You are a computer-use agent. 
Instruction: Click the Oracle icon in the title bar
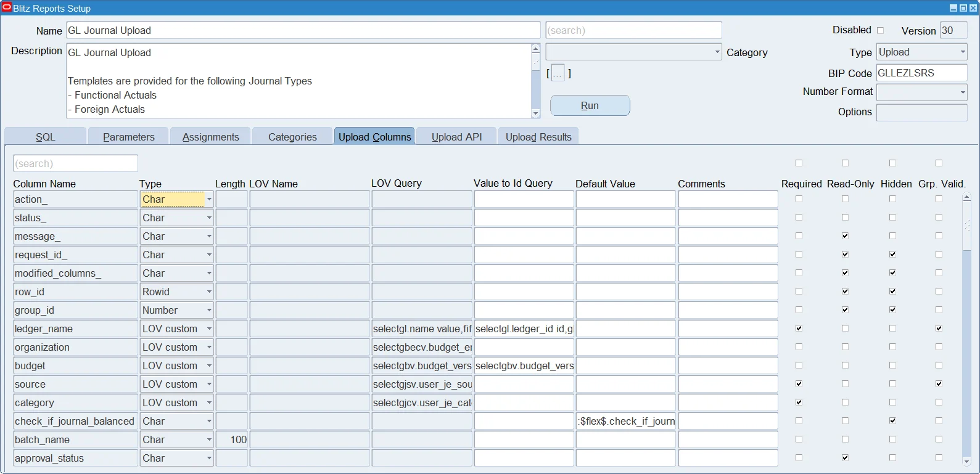click(x=7, y=7)
